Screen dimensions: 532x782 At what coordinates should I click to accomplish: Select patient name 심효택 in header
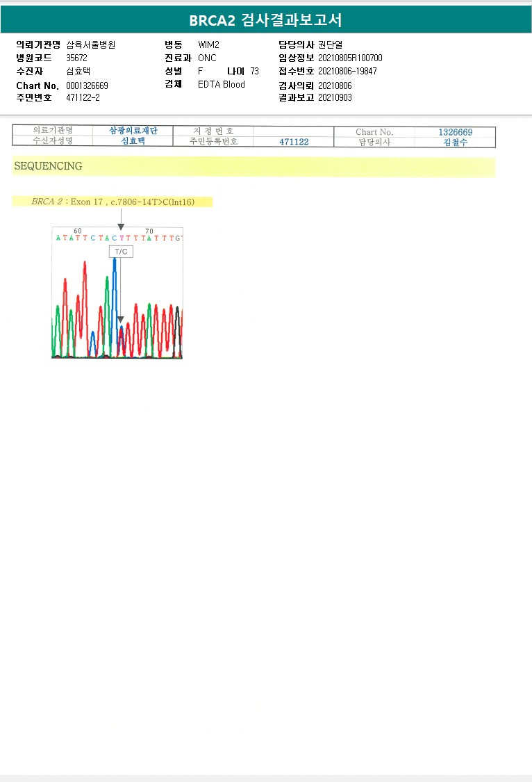click(78, 72)
